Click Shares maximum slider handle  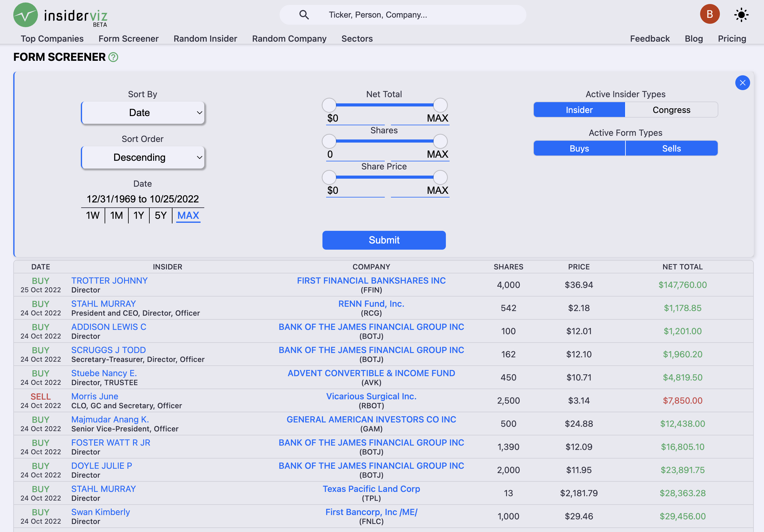coord(440,141)
